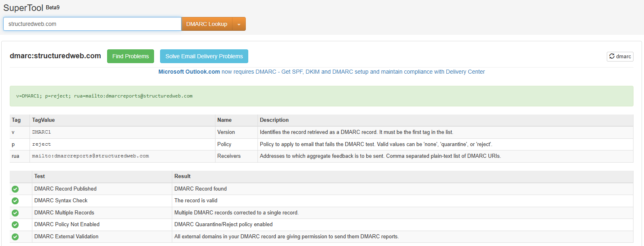Image resolution: width=644 pixels, height=246 pixels.
Task: Expand the DMARC Lookup dropdown arrow
Action: click(239, 24)
